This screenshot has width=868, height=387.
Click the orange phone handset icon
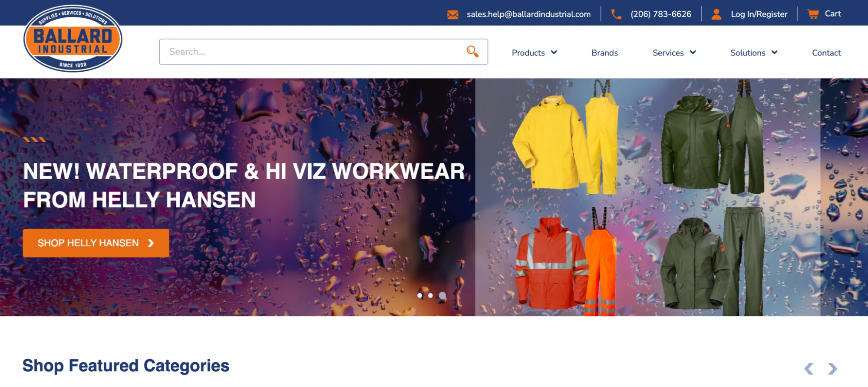616,14
